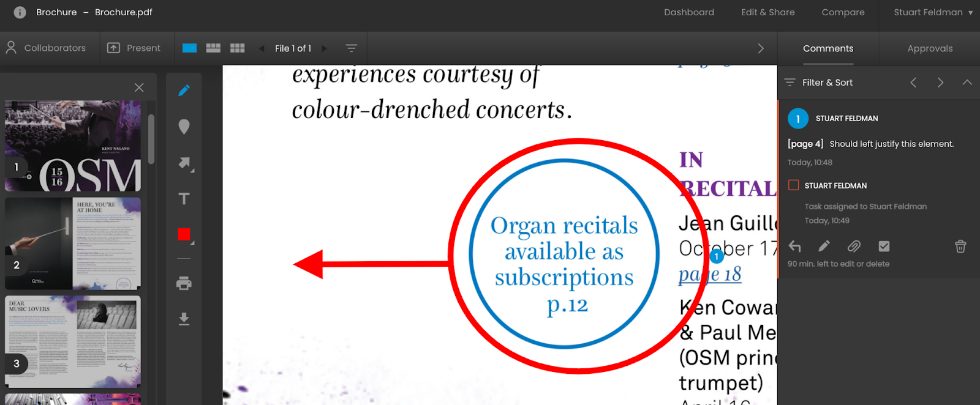Toggle task status on the comment

884,246
